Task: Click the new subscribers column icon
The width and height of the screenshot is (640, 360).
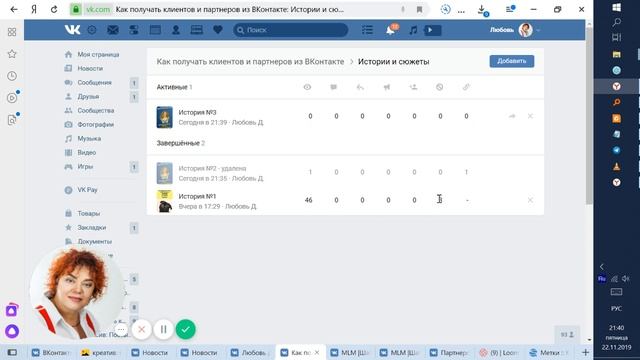Action: tap(413, 87)
